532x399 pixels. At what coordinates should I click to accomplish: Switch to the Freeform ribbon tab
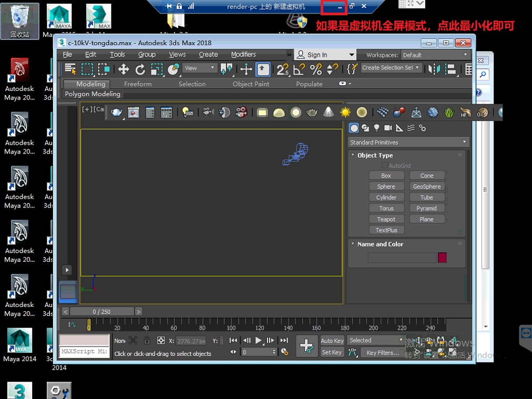click(x=138, y=84)
